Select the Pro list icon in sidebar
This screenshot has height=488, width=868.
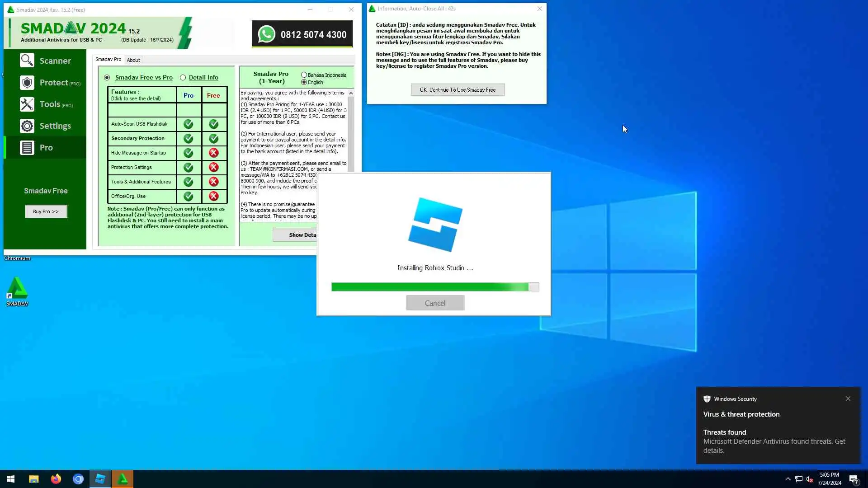coord(27,148)
